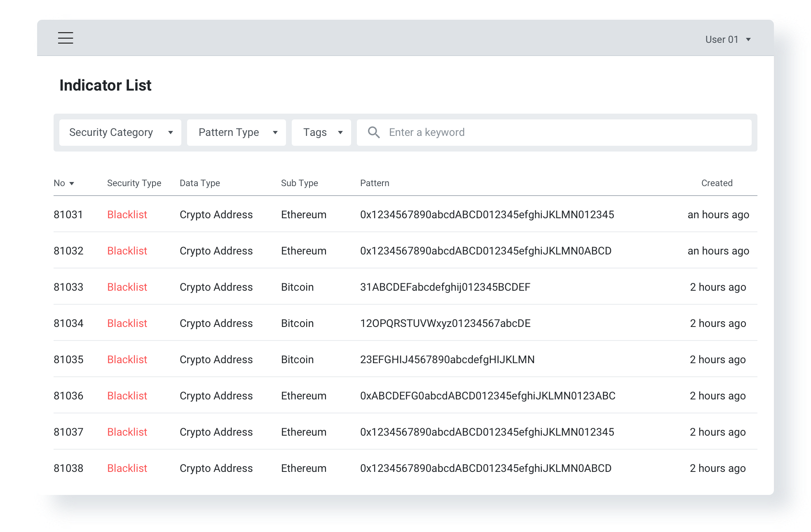Click pattern 23EFGHIJ4567890abcdefgHIJKLMN

click(x=447, y=360)
